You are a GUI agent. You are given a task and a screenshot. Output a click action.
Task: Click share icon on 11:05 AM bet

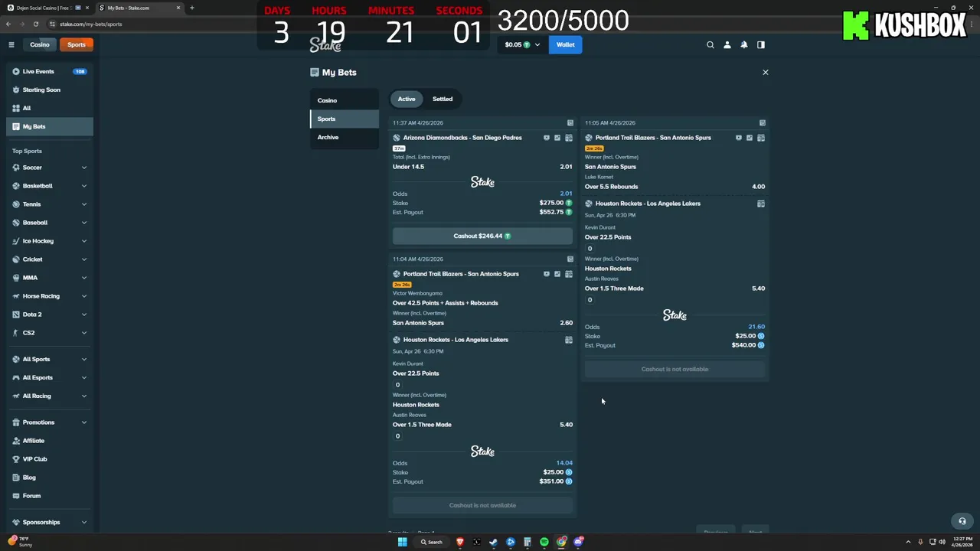point(763,122)
